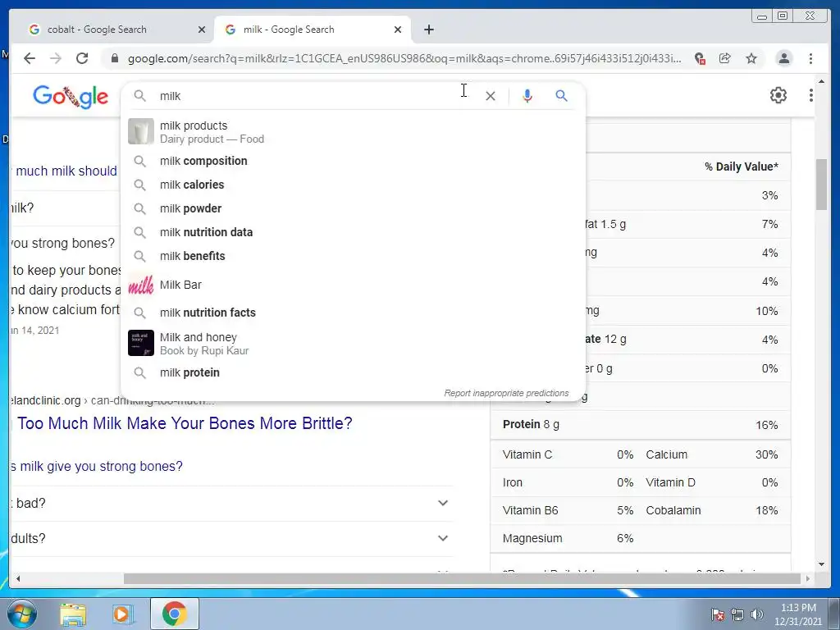This screenshot has width=840, height=630.
Task: Click the blue search magnifier button
Action: point(561,96)
